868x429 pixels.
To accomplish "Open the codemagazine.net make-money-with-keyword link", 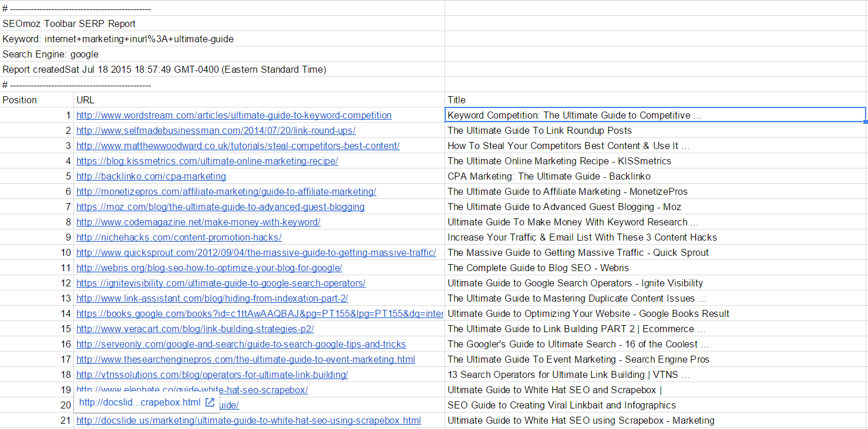I will [x=198, y=222].
